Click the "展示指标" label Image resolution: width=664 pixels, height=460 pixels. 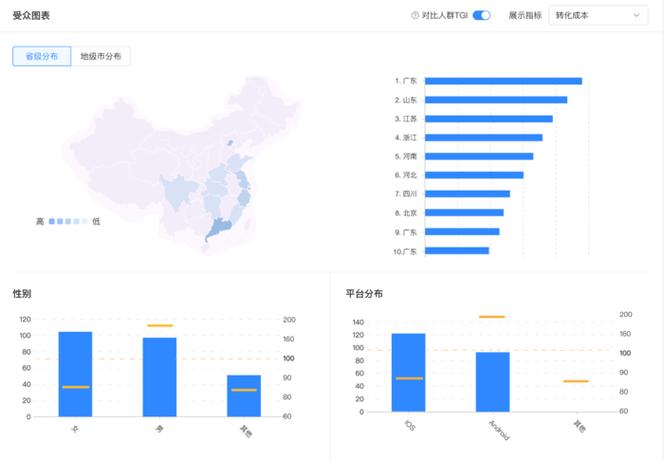(525, 15)
